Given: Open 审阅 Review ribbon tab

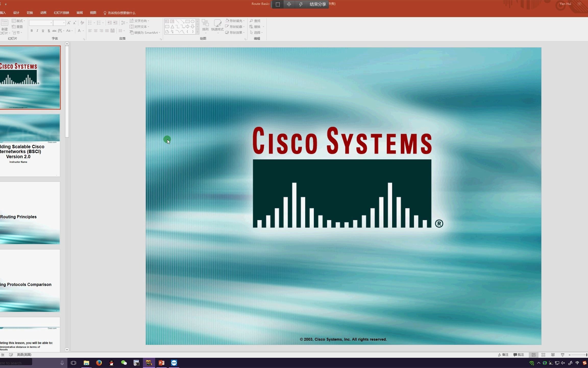Looking at the screenshot, I should [80, 13].
